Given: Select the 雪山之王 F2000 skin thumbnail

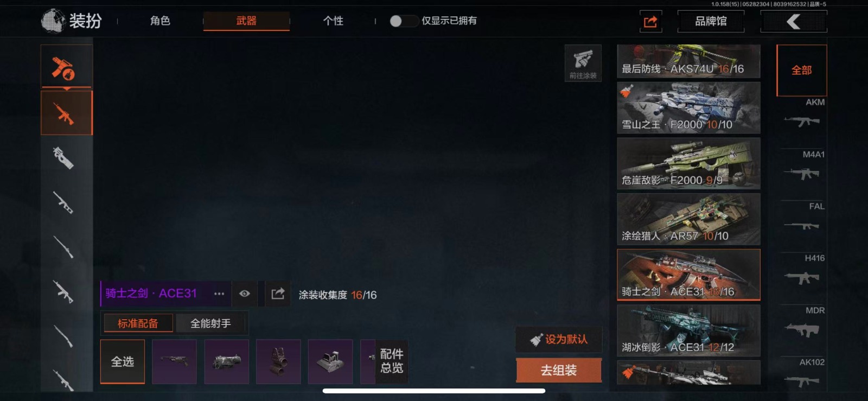Looking at the screenshot, I should pos(688,107).
